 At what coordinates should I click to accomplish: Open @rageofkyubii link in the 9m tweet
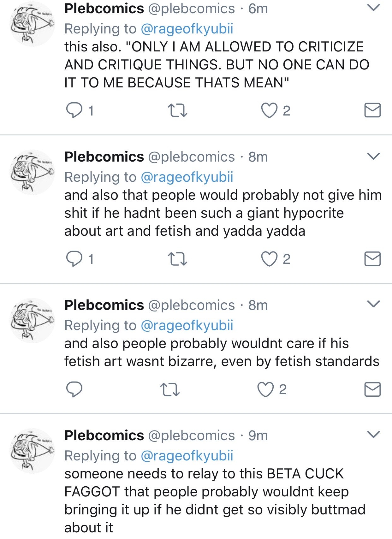(187, 456)
